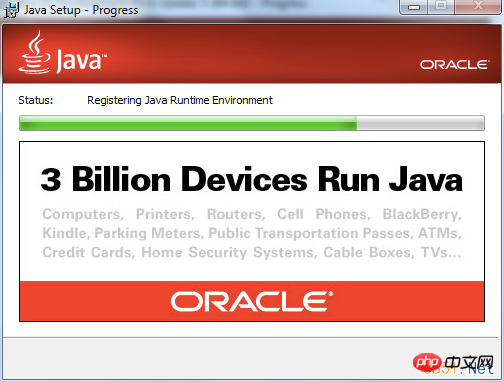This screenshot has width=504, height=382.
Task: Click the red Oracle banner strip
Action: [252, 301]
